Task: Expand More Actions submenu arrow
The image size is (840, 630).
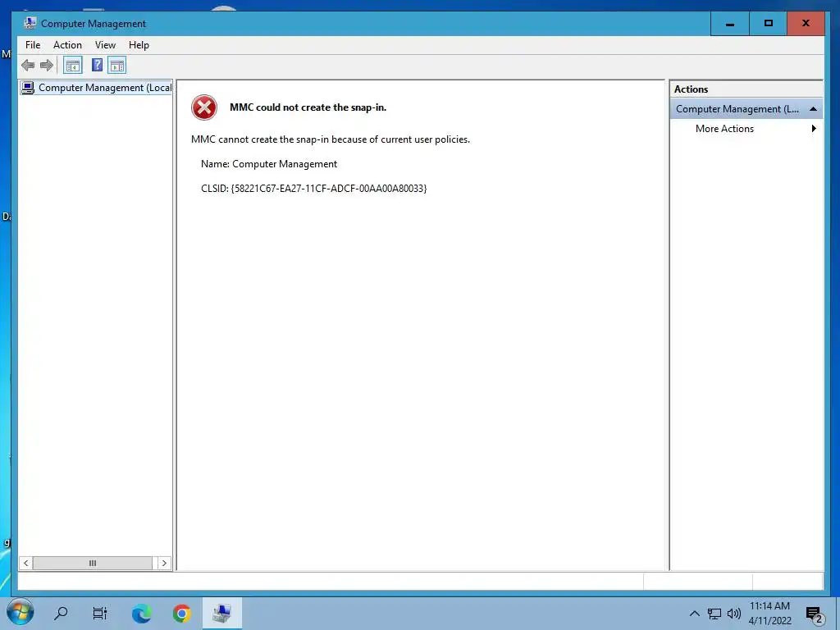Action: click(x=814, y=129)
